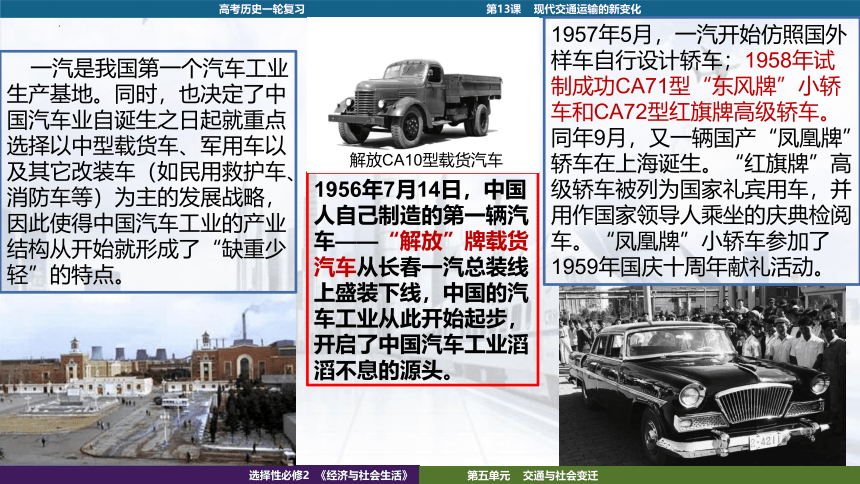Select the black Hongqi sedan photo

click(x=702, y=375)
